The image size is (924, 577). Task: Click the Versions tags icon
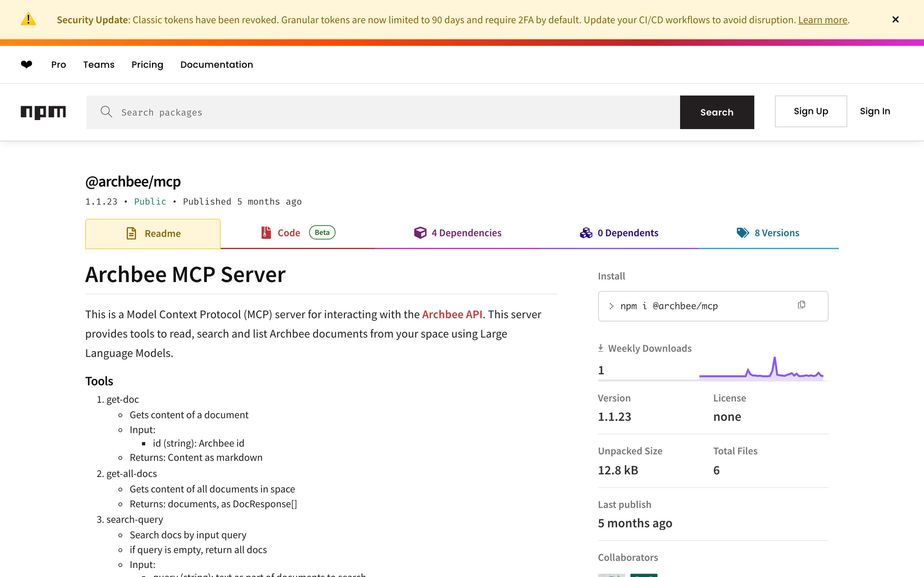tap(742, 232)
